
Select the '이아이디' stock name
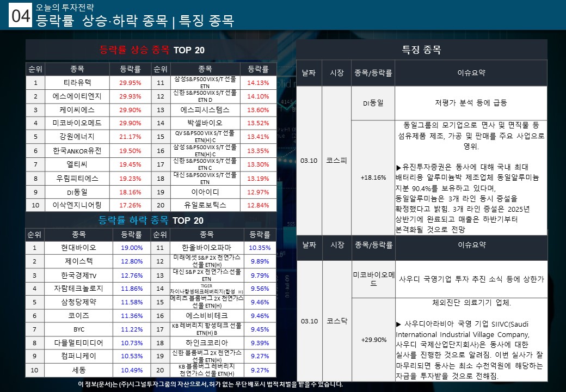[x=205, y=192]
